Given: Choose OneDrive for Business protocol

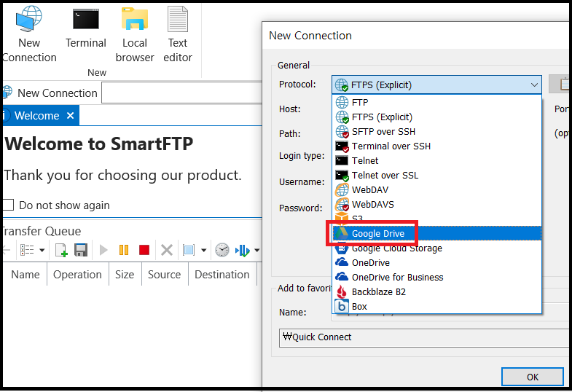Looking at the screenshot, I should (436, 278).
